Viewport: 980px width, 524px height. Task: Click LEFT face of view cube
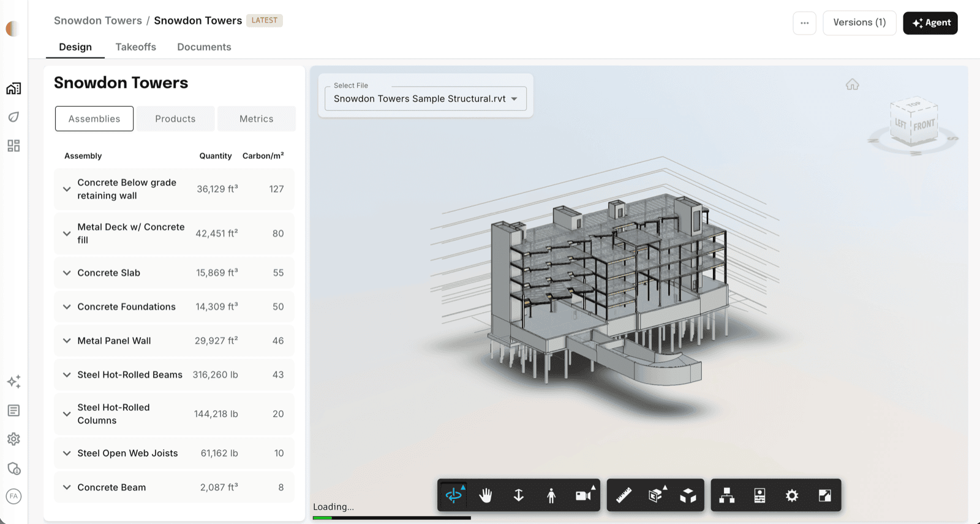click(900, 123)
